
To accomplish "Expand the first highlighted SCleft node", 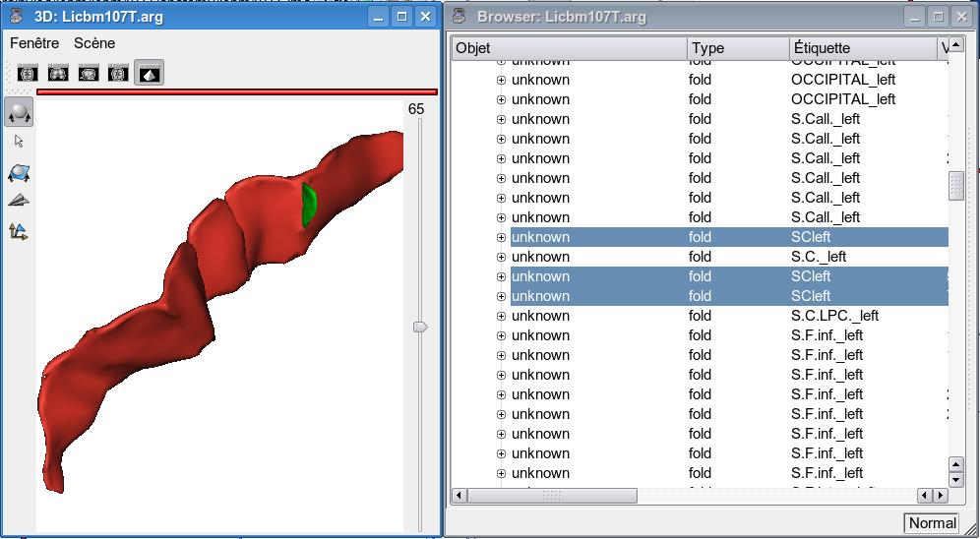I will (501, 237).
